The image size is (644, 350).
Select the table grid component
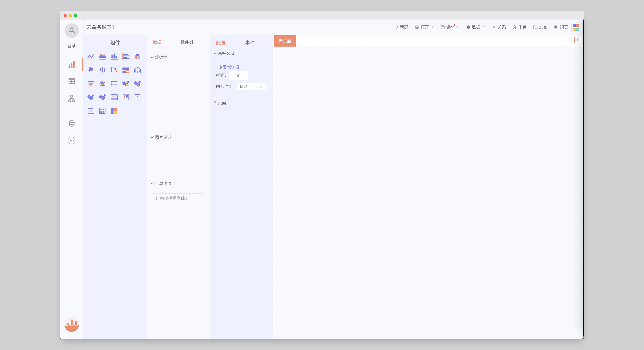[x=114, y=84]
